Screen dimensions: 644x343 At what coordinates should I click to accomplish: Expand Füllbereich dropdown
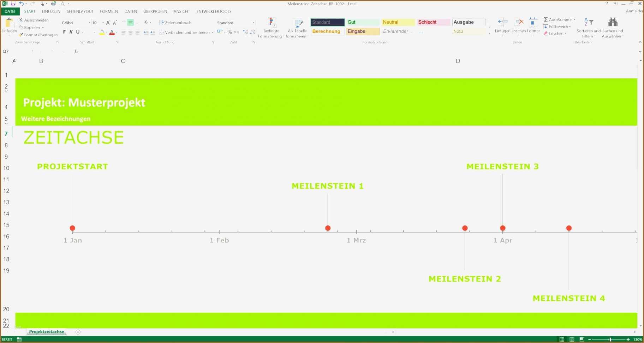click(570, 26)
